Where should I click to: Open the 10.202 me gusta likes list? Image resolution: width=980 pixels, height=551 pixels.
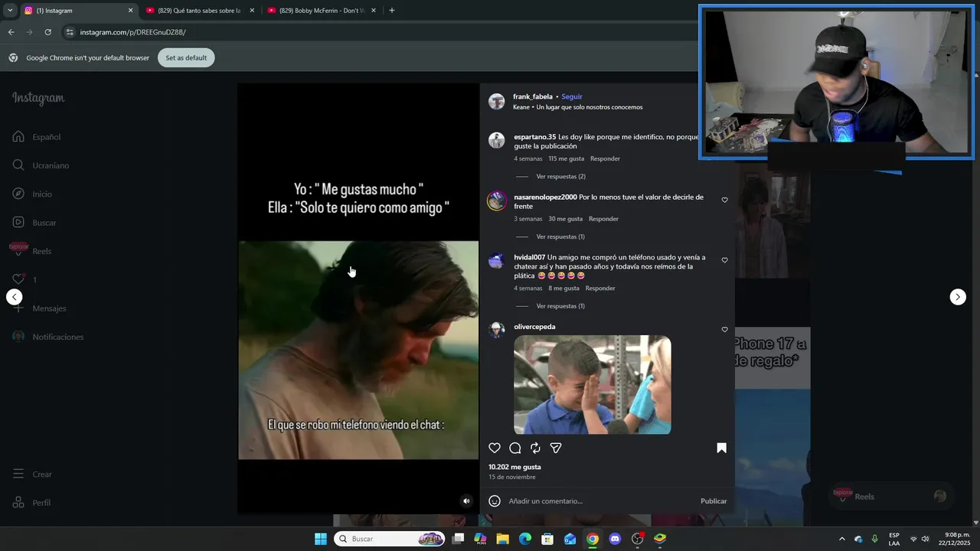click(x=514, y=467)
